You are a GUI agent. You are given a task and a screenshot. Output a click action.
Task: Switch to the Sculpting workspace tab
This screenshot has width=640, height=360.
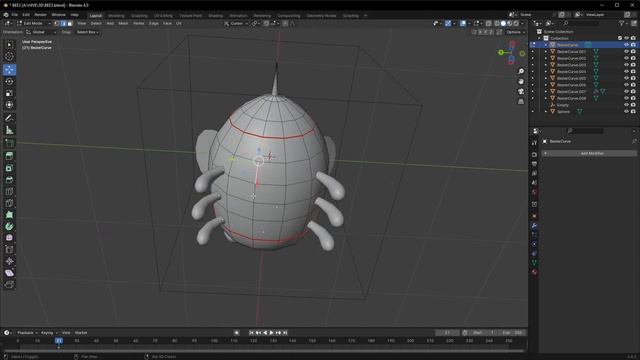tap(139, 16)
